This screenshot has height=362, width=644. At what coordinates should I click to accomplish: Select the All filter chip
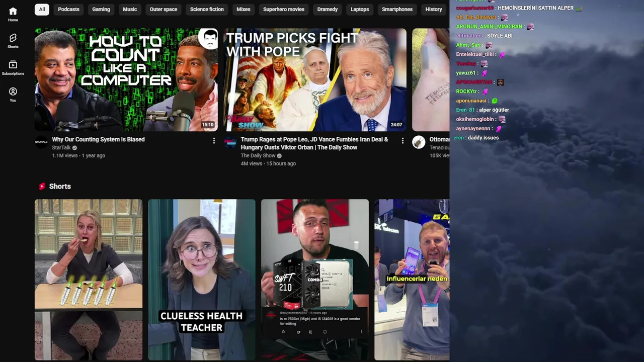point(42,9)
